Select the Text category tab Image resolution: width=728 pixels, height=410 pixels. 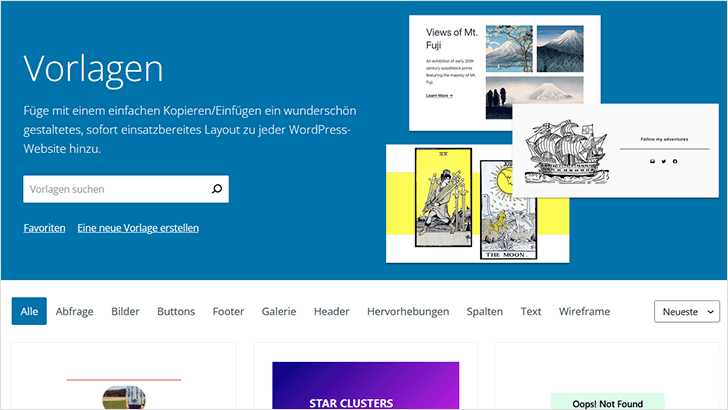click(531, 311)
